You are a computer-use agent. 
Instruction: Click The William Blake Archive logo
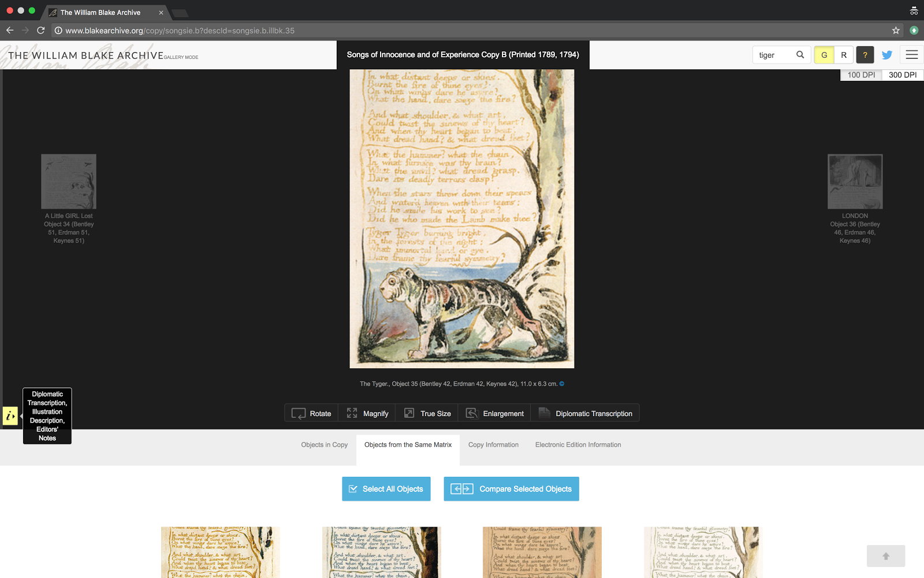86,55
